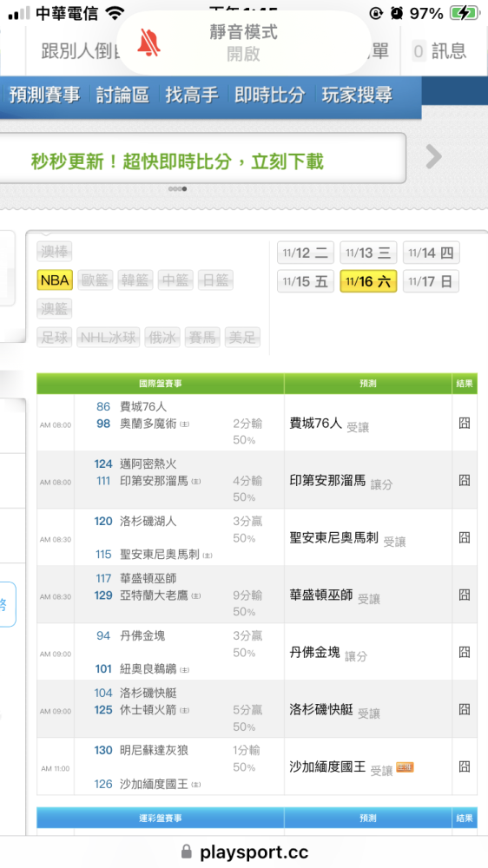Tap the 囧 result icon for 費城76人 row
This screenshot has width=488, height=868.
pyautogui.click(x=465, y=423)
